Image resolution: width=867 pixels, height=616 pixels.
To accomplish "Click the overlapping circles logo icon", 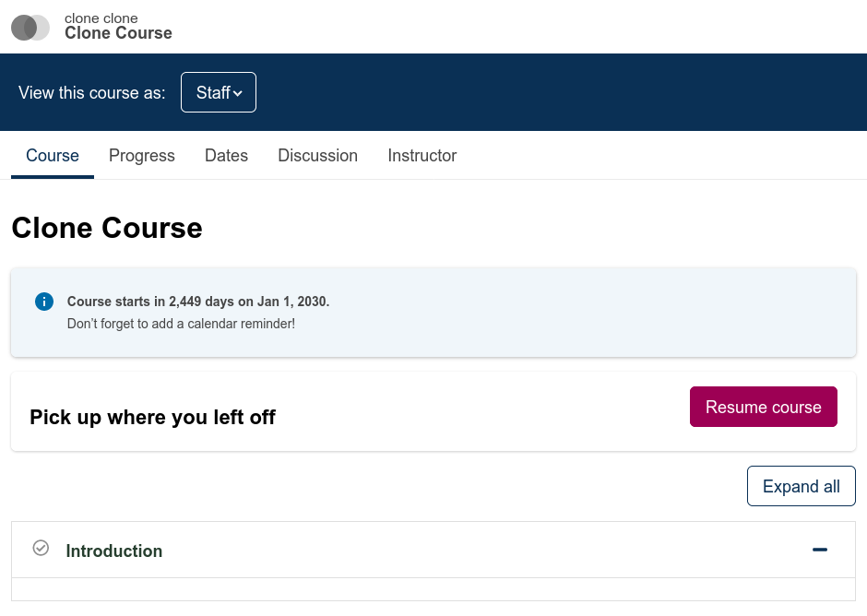I will point(30,27).
